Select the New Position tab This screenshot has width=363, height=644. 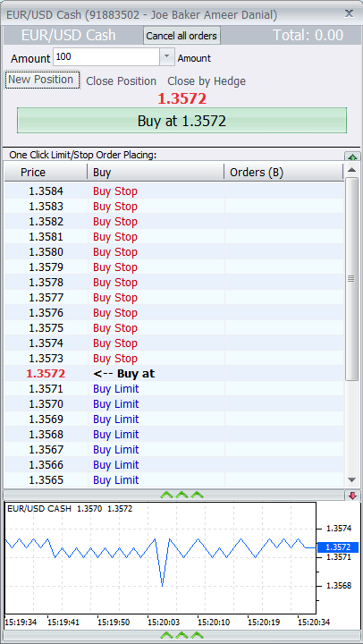[42, 80]
